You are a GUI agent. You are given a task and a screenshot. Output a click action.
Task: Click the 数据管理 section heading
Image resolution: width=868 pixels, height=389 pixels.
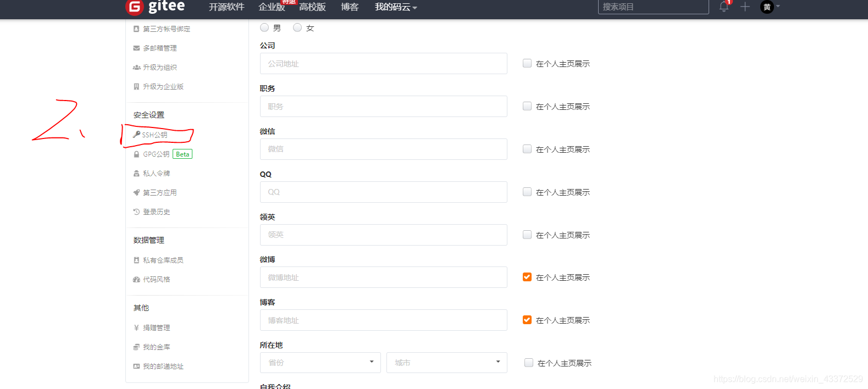[149, 240]
